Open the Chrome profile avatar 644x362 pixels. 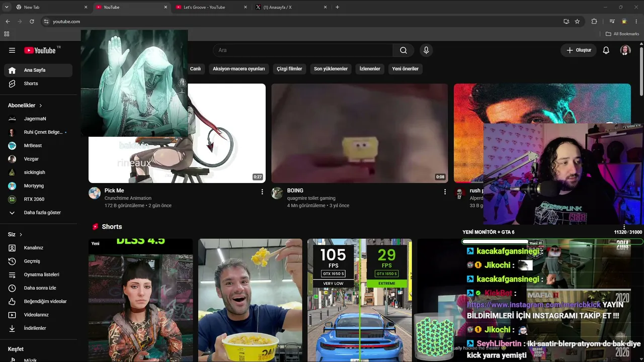tap(624, 22)
